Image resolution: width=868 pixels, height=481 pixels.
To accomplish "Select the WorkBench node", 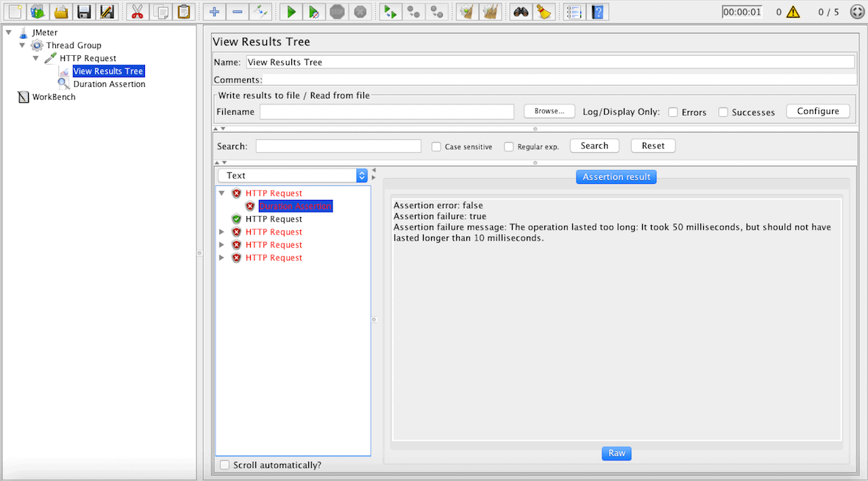I will pyautogui.click(x=54, y=97).
